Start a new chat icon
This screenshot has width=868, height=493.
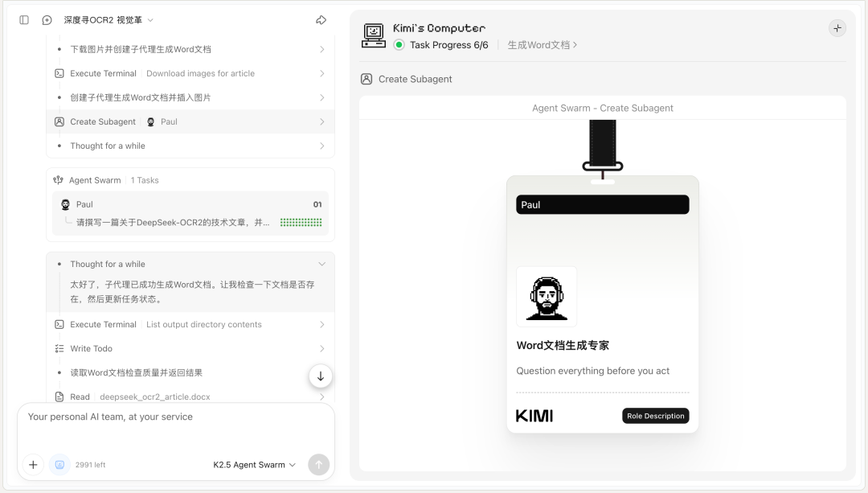[47, 20]
